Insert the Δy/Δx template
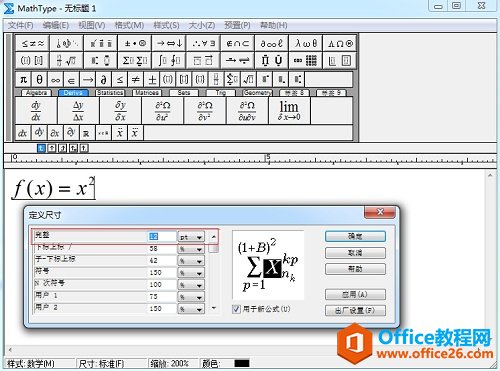Screen dimensions: 500x371 [78, 111]
